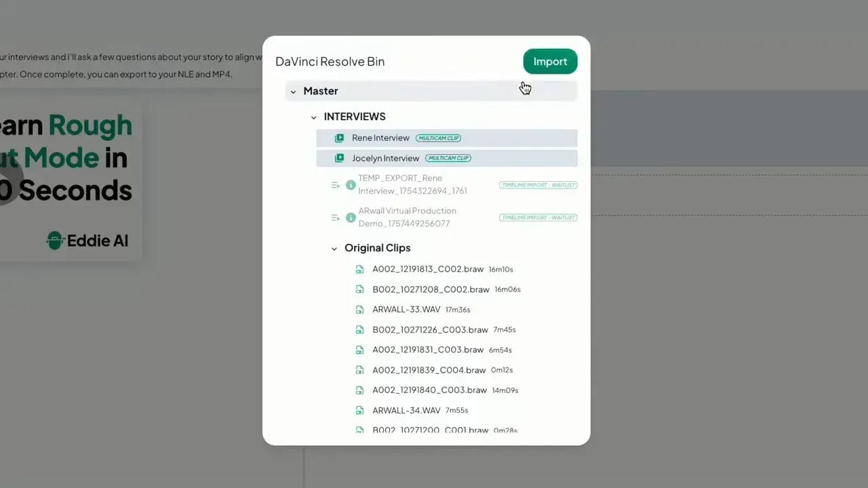Click the 7m45s duration of B002_10271226_C003.braw
This screenshot has height=488, width=868.
click(505, 330)
